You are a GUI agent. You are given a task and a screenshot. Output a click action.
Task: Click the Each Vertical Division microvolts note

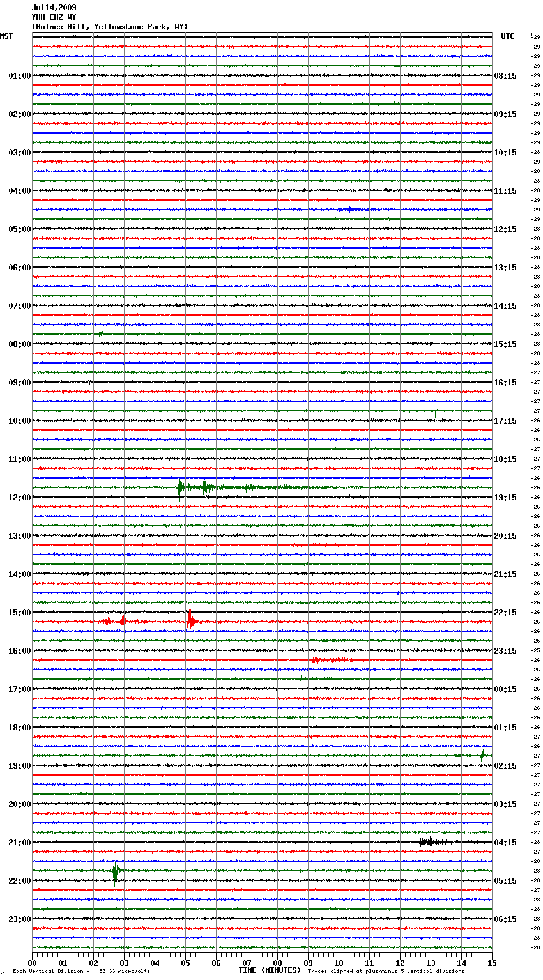click(81, 971)
